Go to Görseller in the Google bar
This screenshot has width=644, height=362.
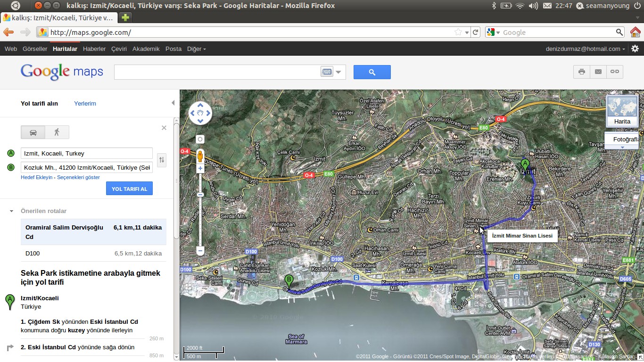[x=35, y=49]
